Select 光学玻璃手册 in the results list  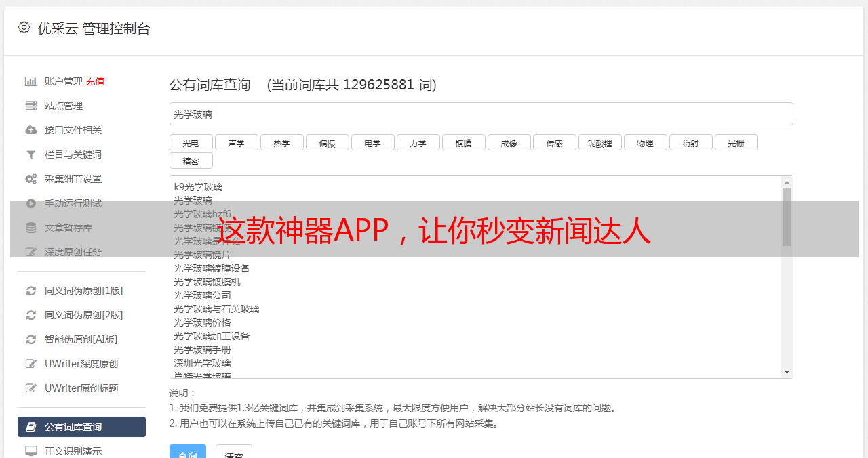point(202,350)
